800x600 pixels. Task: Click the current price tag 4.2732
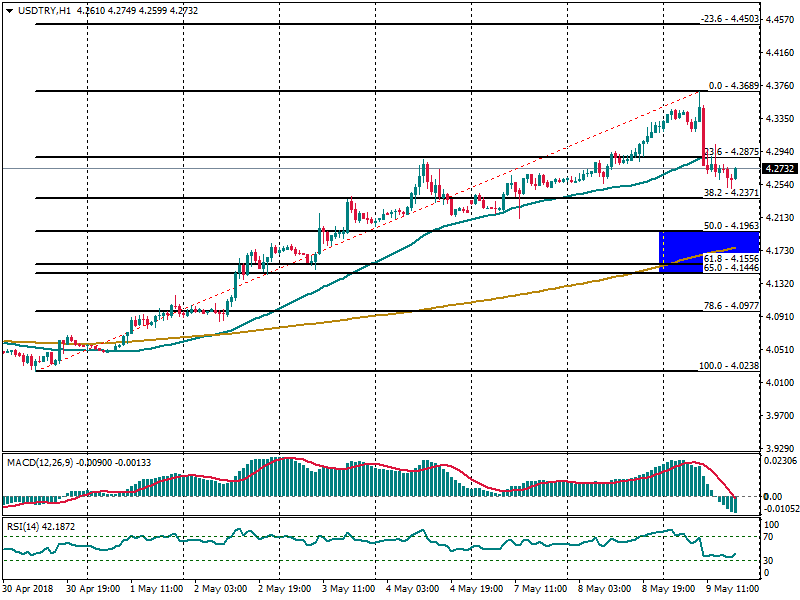(780, 169)
